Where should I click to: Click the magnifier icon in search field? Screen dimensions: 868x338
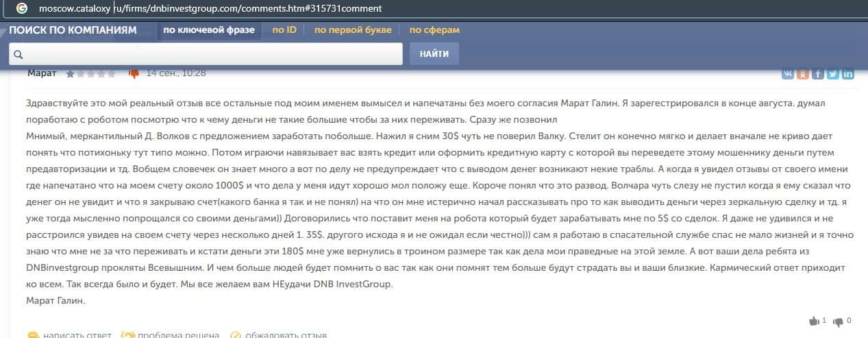point(18,54)
